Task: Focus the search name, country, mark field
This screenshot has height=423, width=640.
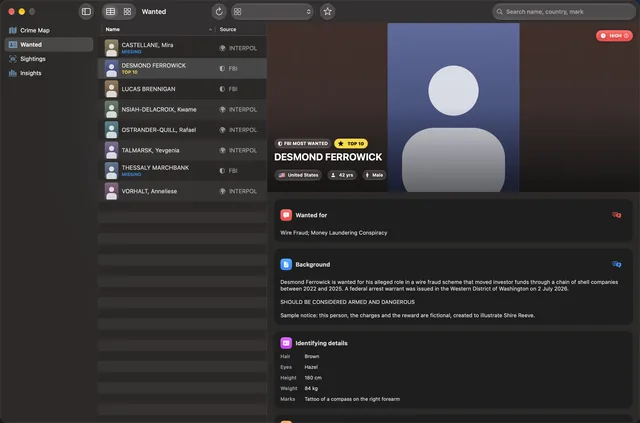Action: [x=564, y=12]
